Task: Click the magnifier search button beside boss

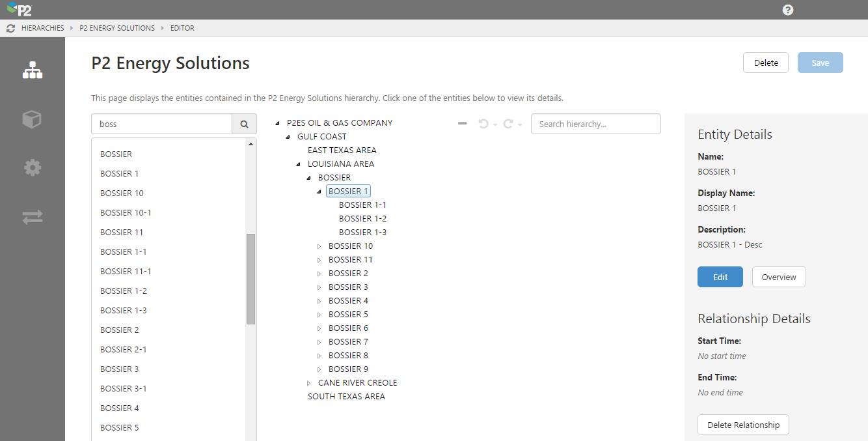Action: click(x=244, y=124)
